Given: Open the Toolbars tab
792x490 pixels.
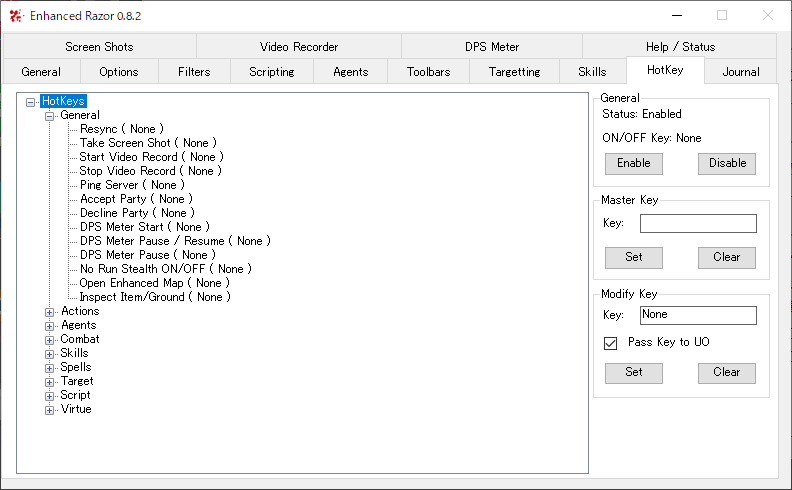Looking at the screenshot, I should click(428, 72).
